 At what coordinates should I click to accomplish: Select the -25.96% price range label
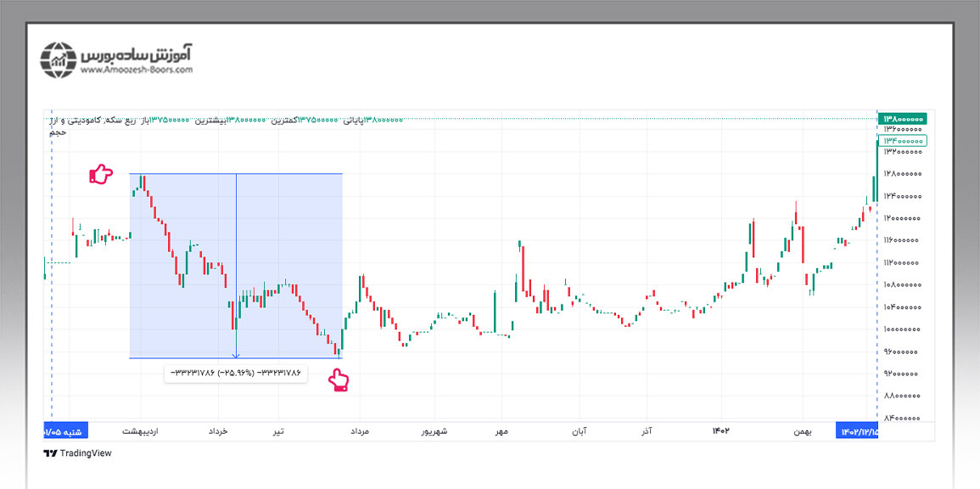pyautogui.click(x=237, y=373)
